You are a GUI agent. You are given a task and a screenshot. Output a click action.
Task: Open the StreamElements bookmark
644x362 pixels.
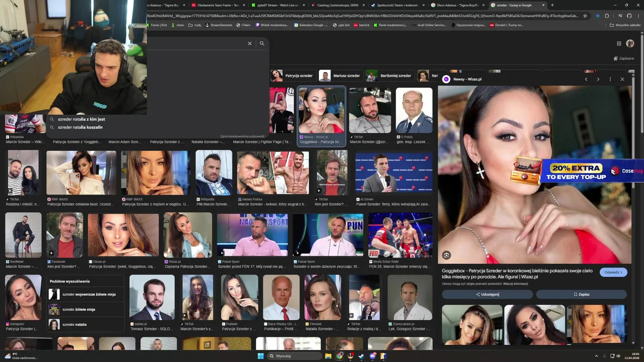(218, 25)
